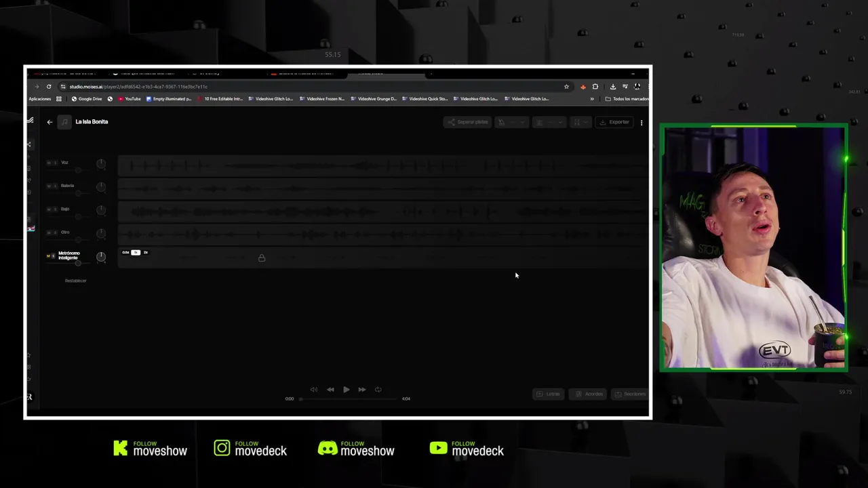The image size is (868, 488).
Task: Click the separate-tracks icon in left sidebar
Action: point(28,144)
